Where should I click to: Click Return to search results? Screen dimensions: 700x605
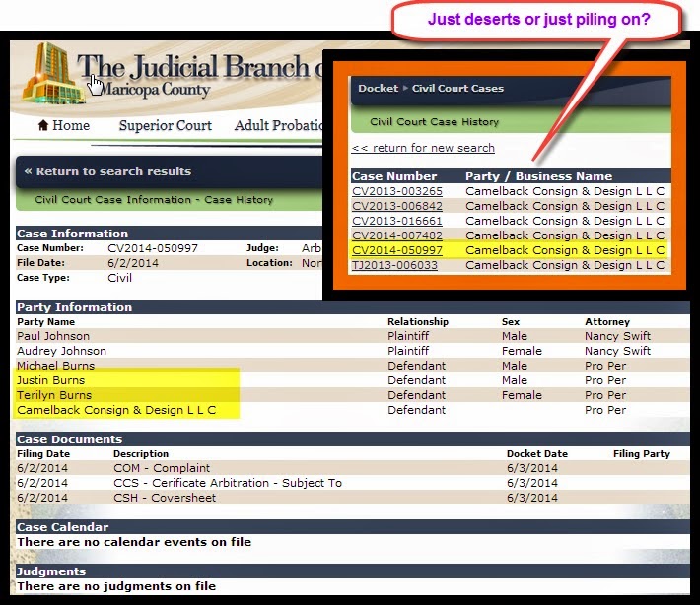point(107,171)
